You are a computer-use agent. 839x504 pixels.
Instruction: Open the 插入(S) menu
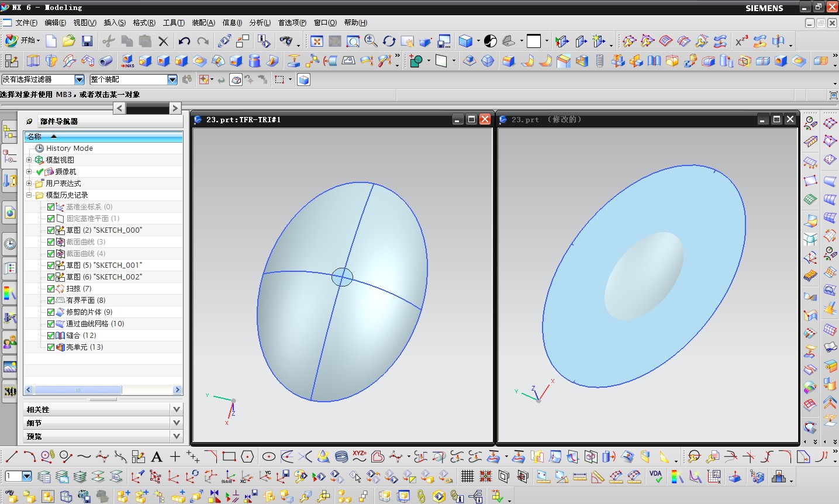[115, 23]
